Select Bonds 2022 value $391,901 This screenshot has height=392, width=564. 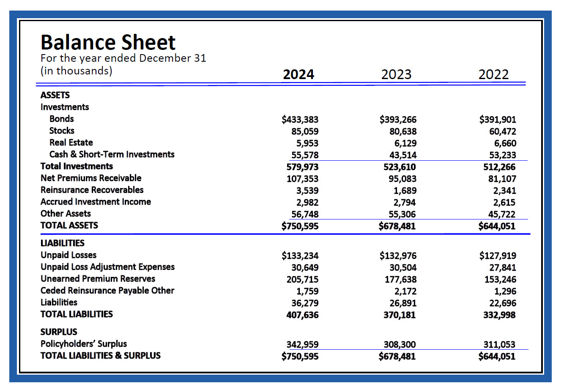(x=498, y=120)
